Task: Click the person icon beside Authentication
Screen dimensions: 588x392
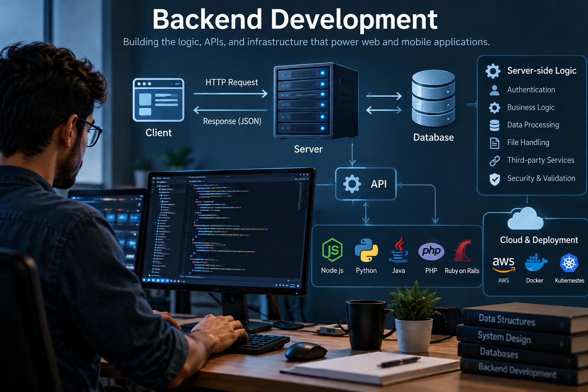Action: [495, 90]
